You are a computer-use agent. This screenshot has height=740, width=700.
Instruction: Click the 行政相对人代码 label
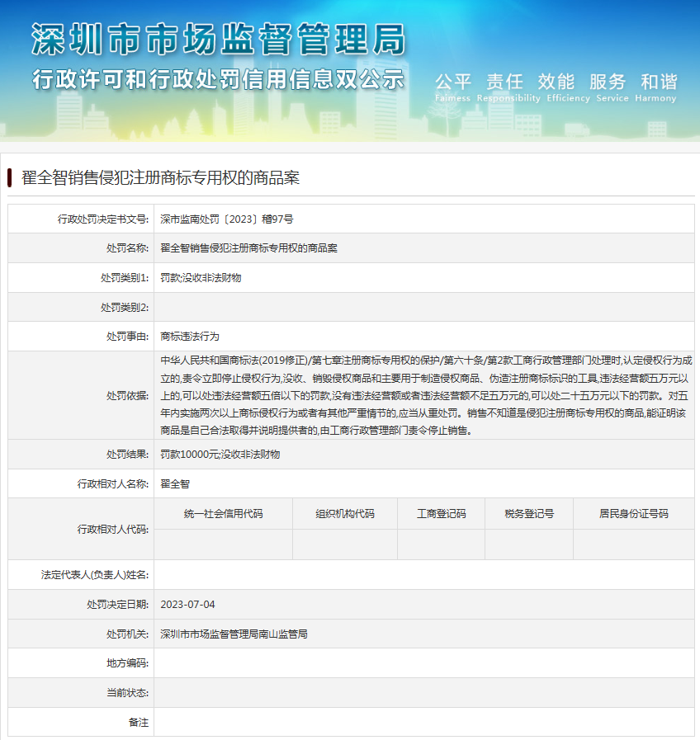click(113, 530)
